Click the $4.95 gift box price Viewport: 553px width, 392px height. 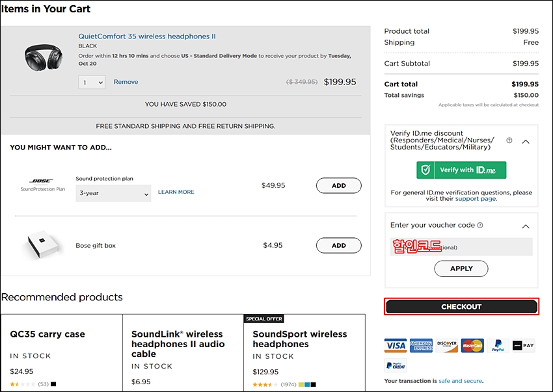tap(273, 245)
